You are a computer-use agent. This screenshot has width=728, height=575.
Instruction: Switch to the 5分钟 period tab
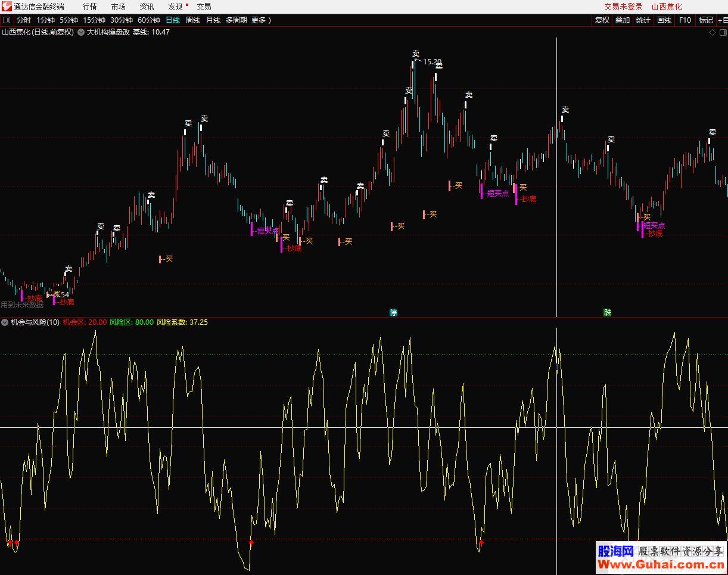pyautogui.click(x=69, y=20)
